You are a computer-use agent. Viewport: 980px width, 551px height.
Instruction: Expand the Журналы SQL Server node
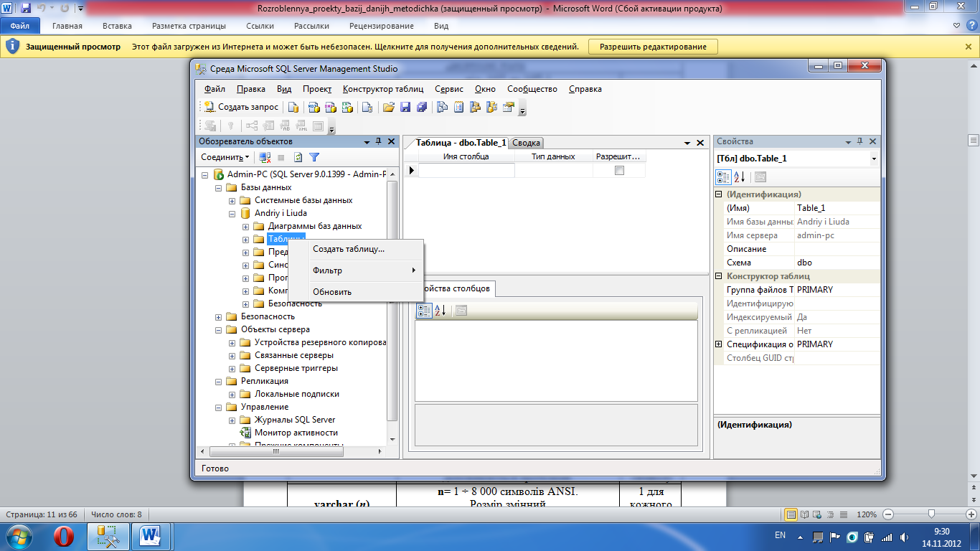click(232, 420)
